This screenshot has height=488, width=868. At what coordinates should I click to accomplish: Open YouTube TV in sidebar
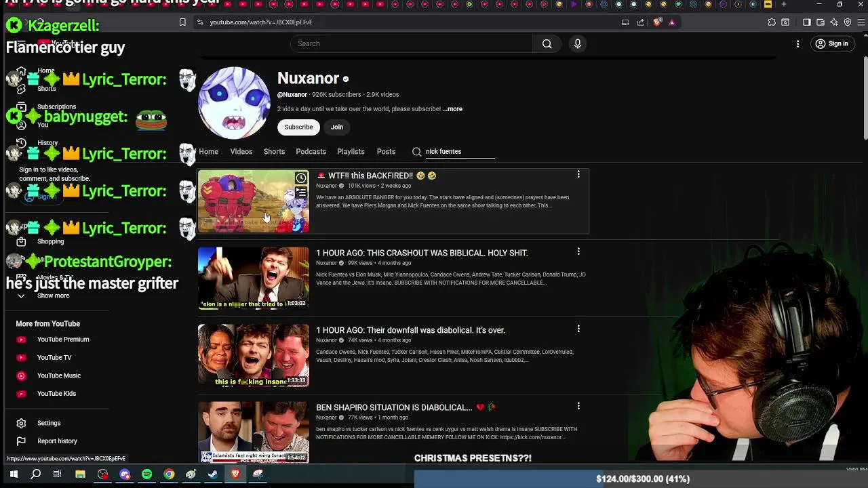pos(54,358)
